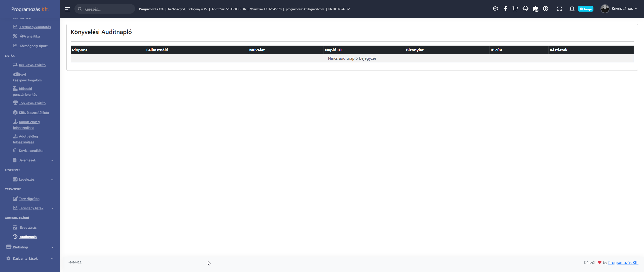Image resolution: width=644 pixels, height=272 pixels.
Task: Click the Top vevő-szállító trophy icon
Action: (15, 103)
